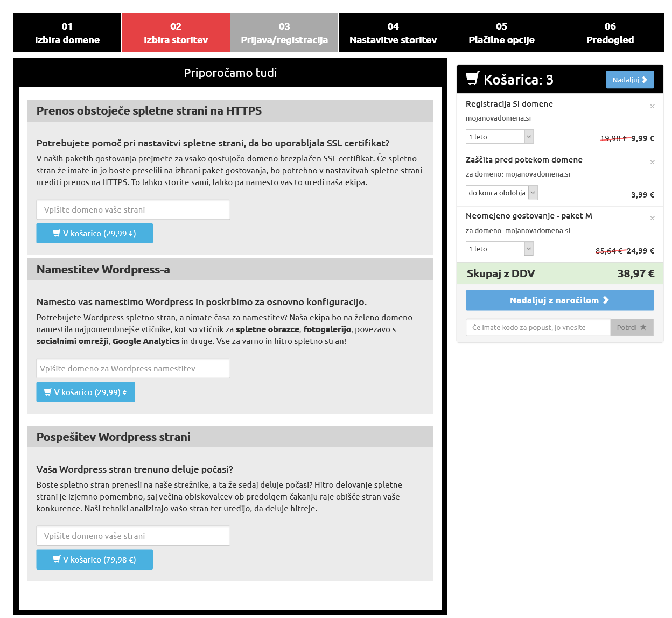Open step 01 Izbira domene
This screenshot has height=618, width=672.
click(67, 33)
